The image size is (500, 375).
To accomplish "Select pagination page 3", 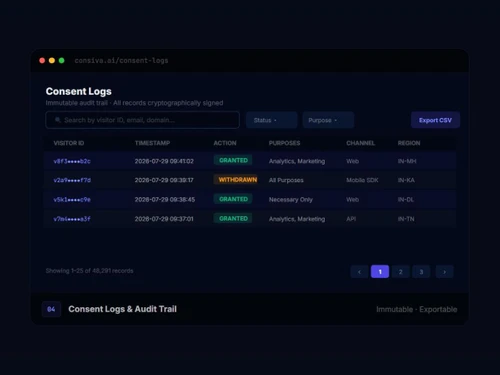I will pyautogui.click(x=421, y=272).
